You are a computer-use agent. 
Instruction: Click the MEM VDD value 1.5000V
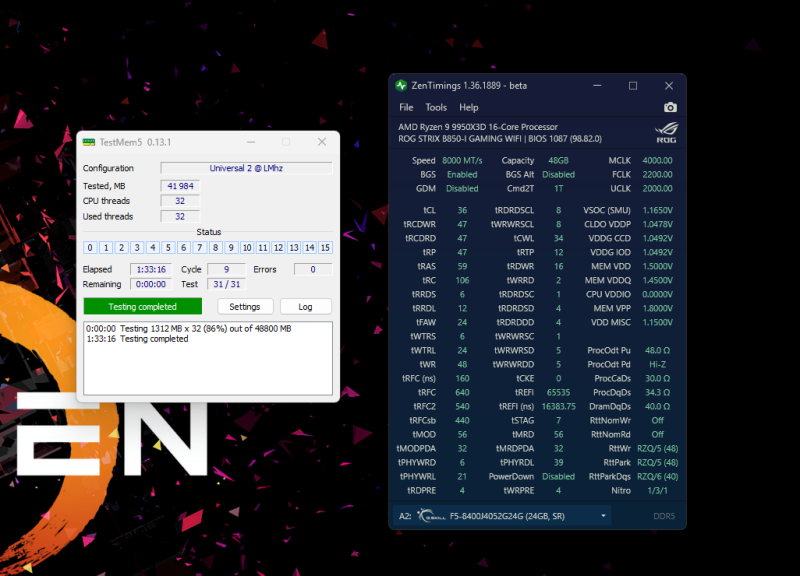tap(657, 266)
